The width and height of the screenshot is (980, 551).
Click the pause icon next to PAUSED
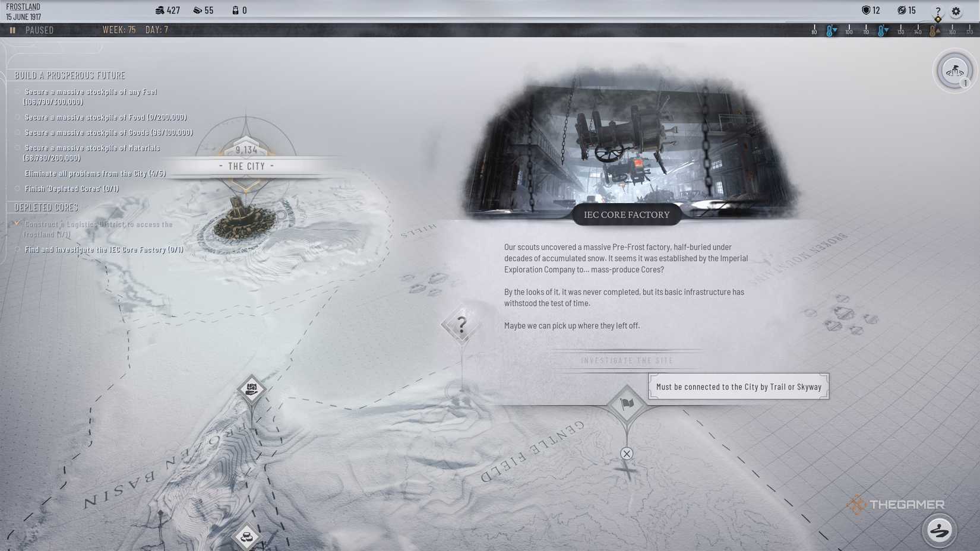pos(12,30)
